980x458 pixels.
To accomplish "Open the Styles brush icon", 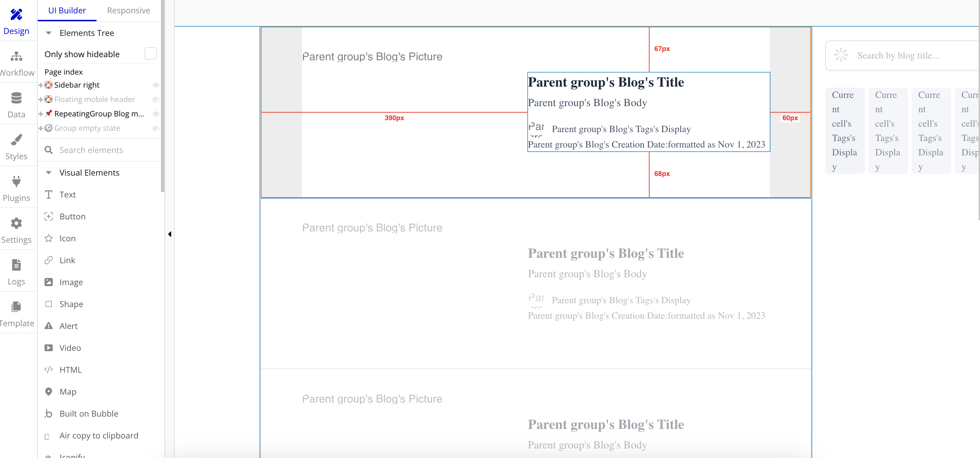I will click(16, 140).
